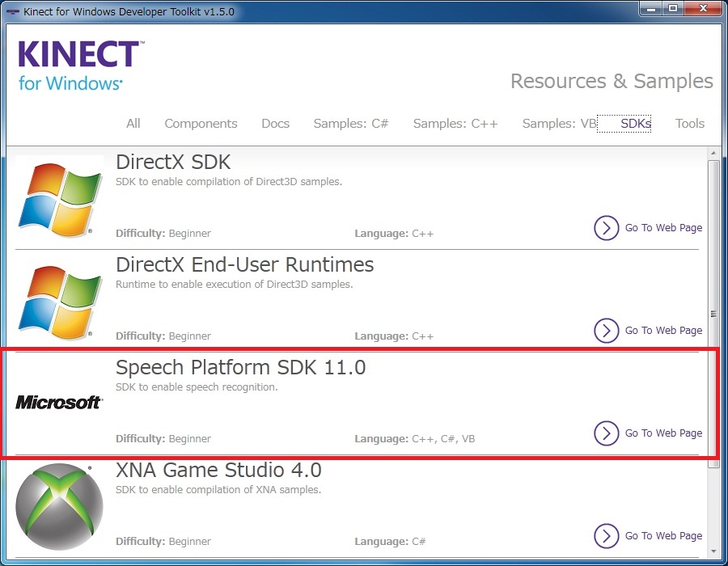Click the Speech Platform SDK arrow icon
The height and width of the screenshot is (566, 728).
point(607,433)
